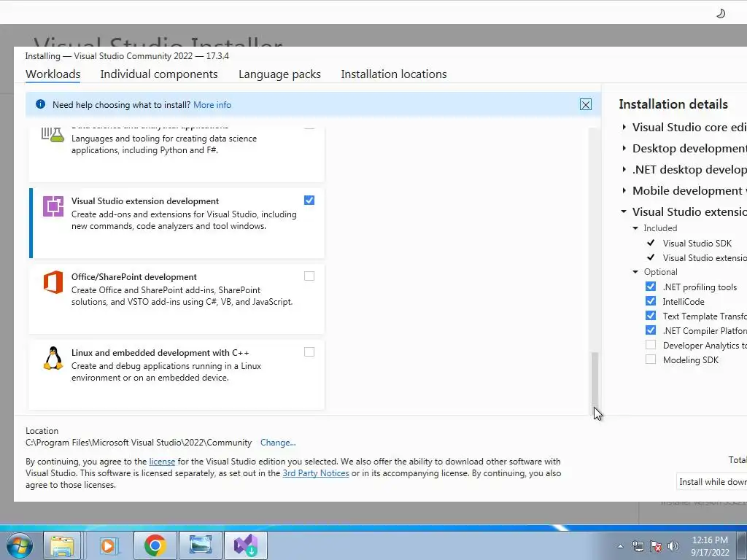
Task: Uncheck Text Template Transformation option
Action: [651, 316]
